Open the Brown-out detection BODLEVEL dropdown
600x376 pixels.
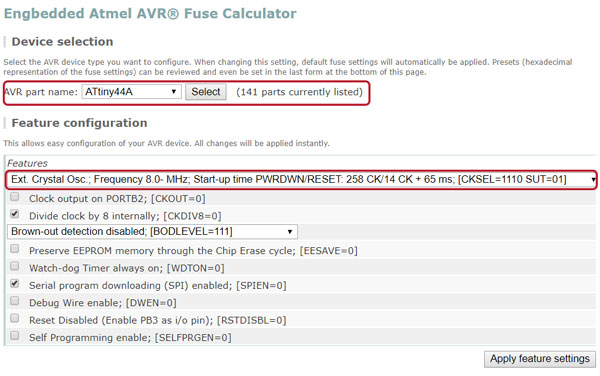tap(152, 231)
